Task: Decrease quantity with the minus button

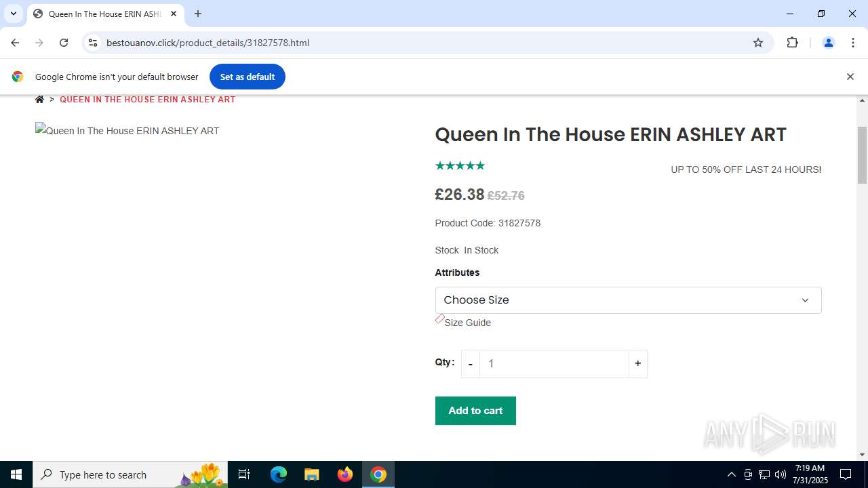Action: (x=471, y=364)
